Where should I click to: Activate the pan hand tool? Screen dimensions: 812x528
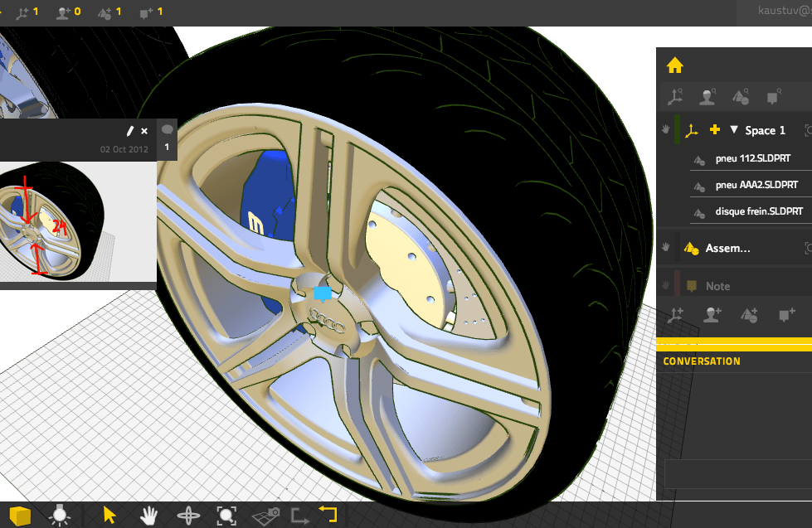148,515
